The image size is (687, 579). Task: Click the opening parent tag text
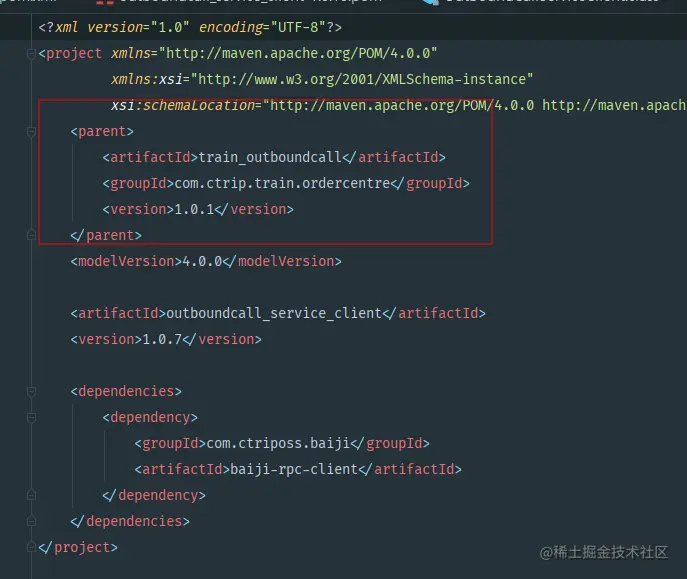tap(102, 131)
